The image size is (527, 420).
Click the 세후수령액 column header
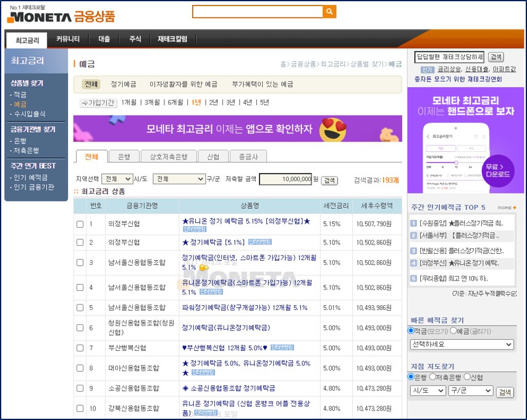[x=377, y=206]
